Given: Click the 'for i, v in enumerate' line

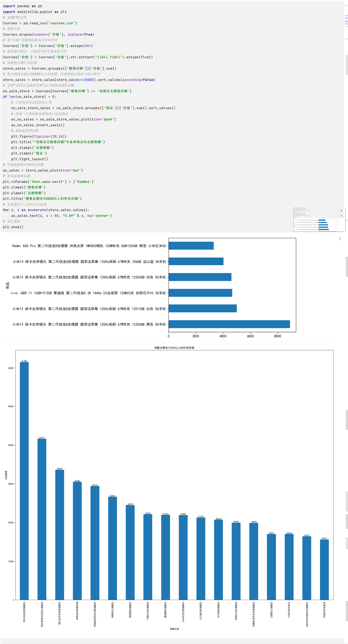Looking at the screenshot, I should pos(46,210).
